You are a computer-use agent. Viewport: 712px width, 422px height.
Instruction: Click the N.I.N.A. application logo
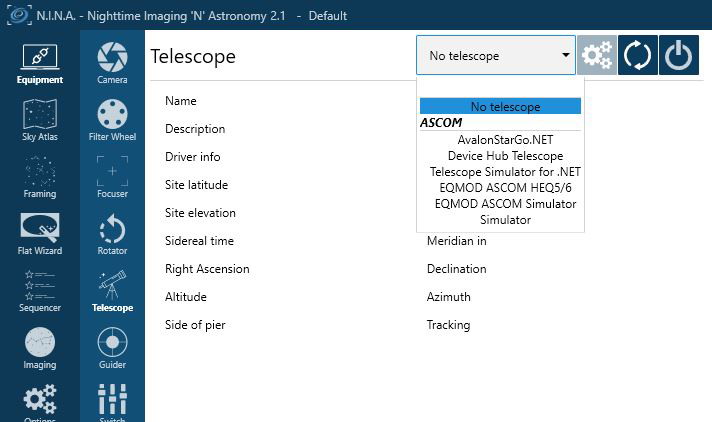[19, 15]
